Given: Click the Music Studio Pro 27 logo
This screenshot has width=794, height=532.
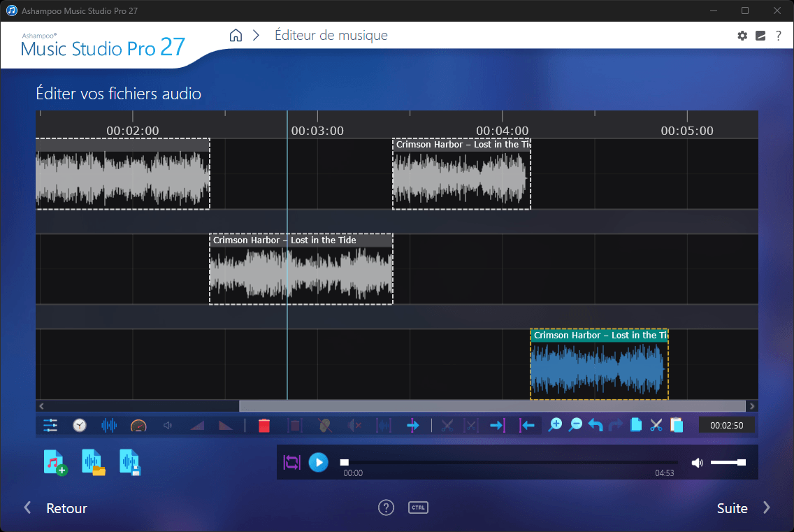Looking at the screenshot, I should pyautogui.click(x=103, y=45).
